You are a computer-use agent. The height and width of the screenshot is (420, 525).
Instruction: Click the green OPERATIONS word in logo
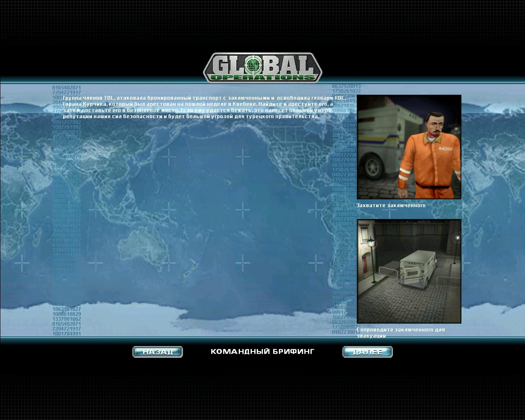coord(262,77)
